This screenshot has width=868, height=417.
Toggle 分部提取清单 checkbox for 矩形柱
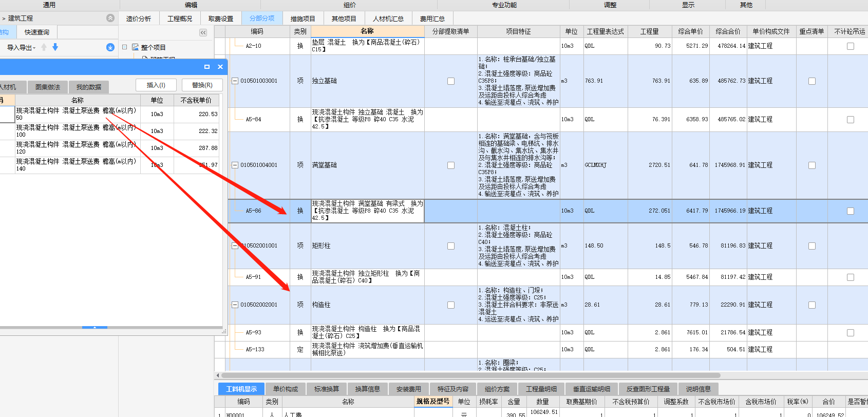point(451,246)
